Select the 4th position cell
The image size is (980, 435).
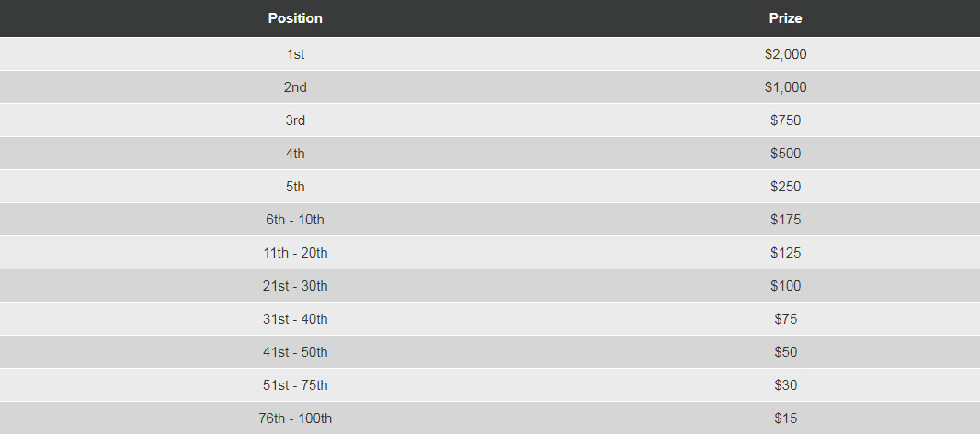295,154
